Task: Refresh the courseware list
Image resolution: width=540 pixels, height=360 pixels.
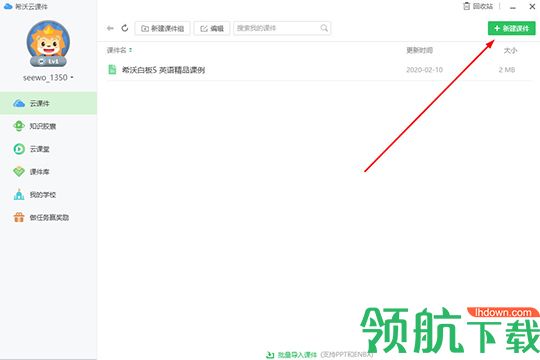Action: point(125,28)
